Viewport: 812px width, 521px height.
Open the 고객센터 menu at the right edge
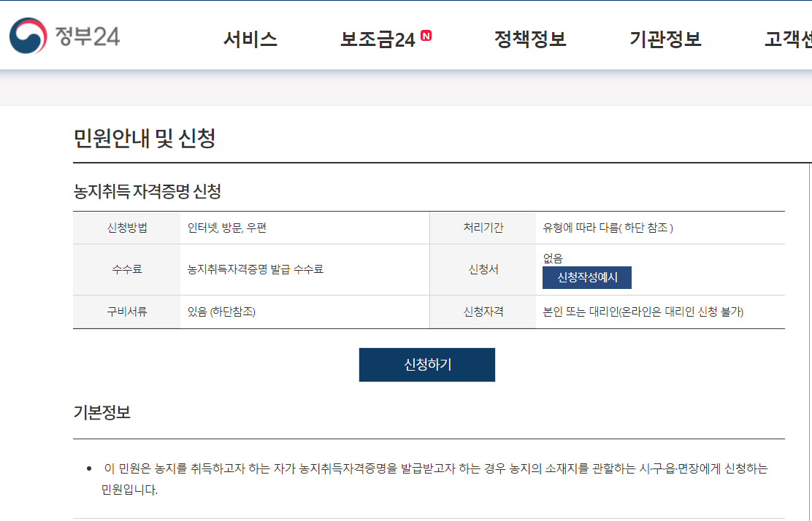coord(788,40)
